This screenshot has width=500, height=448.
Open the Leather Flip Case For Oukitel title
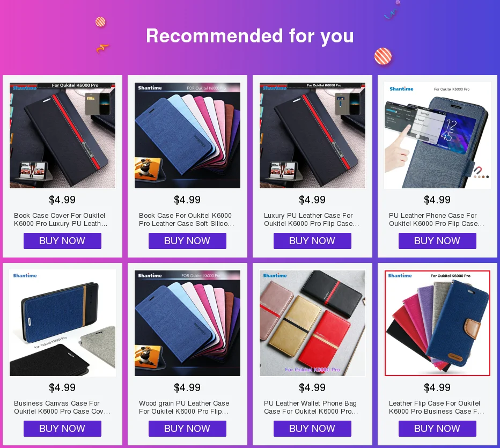(x=437, y=407)
